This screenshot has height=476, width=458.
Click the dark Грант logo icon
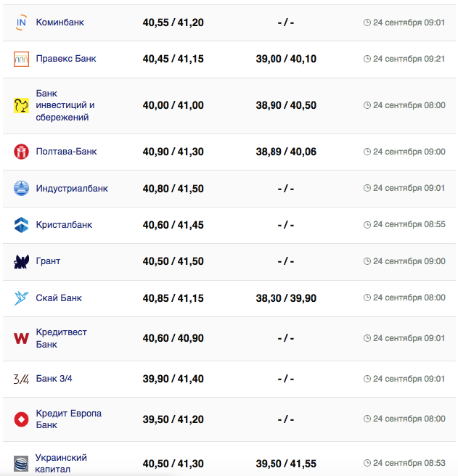[x=21, y=261]
